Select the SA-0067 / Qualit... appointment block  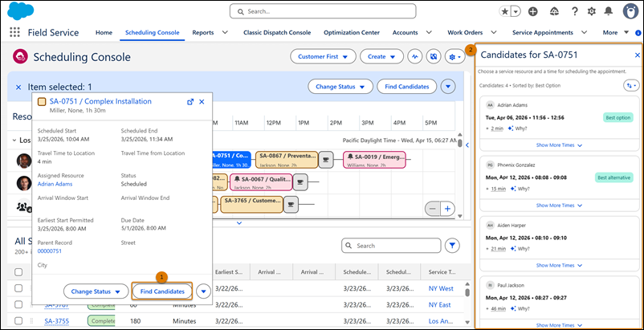point(261,182)
